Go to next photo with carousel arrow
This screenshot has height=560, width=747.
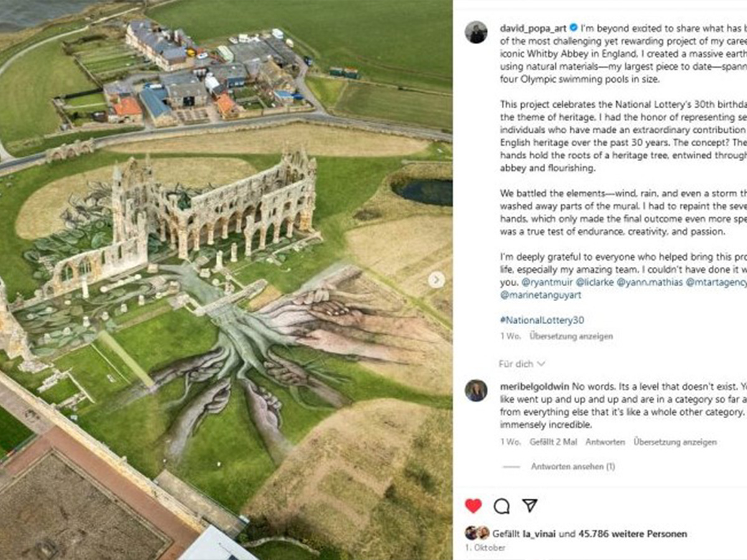coord(436,280)
